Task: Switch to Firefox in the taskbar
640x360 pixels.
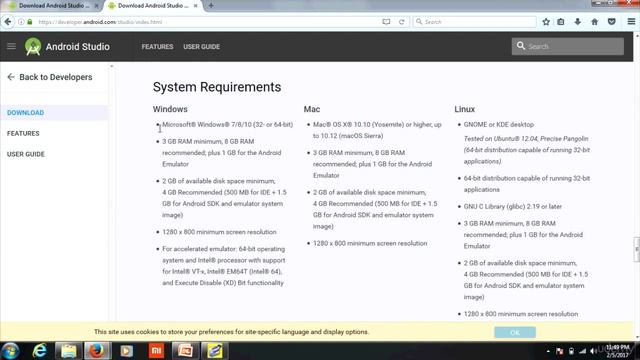Action: [97, 351]
